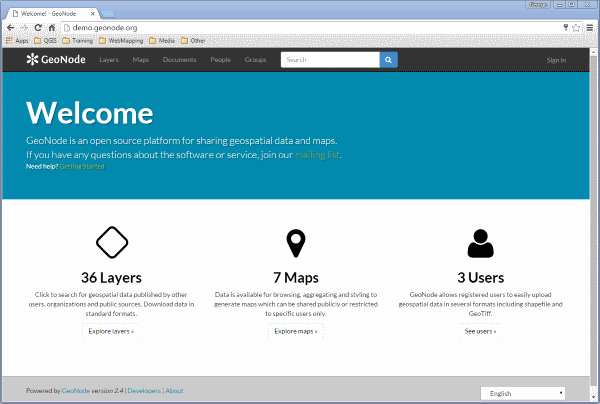Follow the mailing list link
Image resolution: width=600 pixels, height=404 pixels.
tap(317, 155)
